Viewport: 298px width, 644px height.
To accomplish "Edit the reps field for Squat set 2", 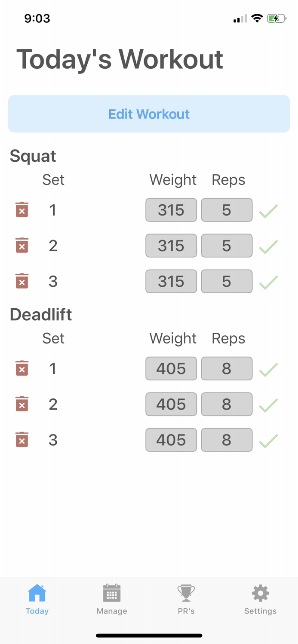I will [x=227, y=246].
